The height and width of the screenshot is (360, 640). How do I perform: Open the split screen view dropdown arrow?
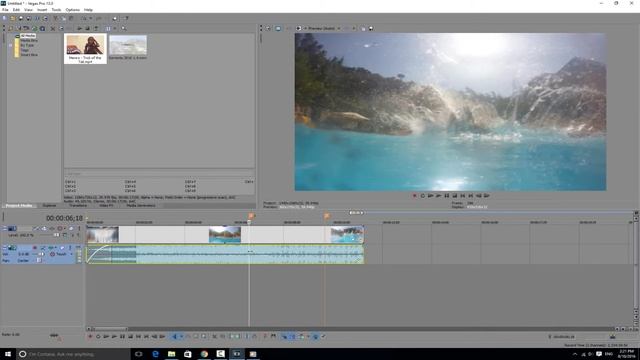[305, 28]
